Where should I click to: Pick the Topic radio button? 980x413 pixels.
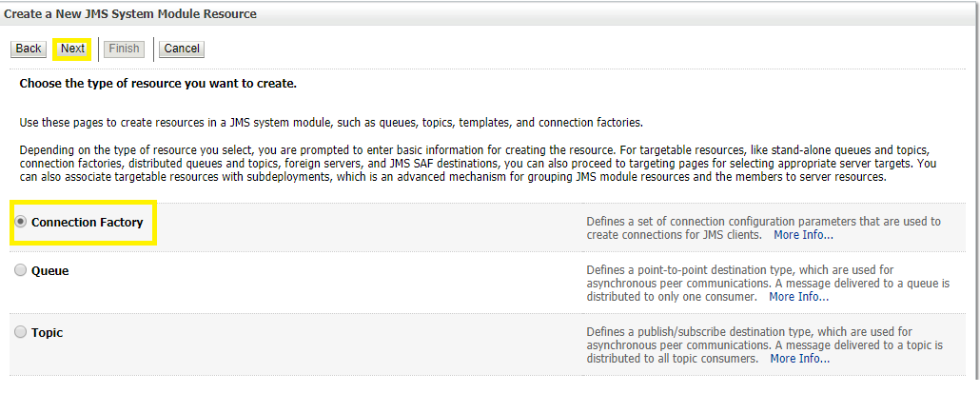(21, 332)
